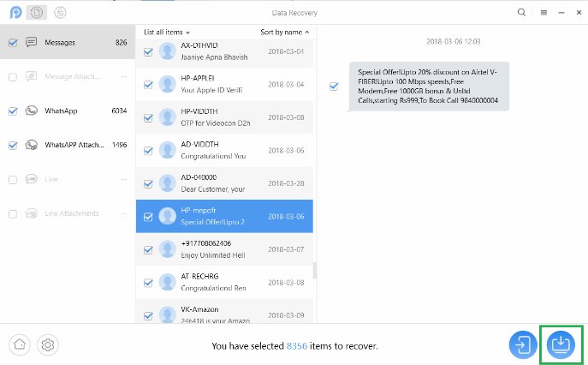
Task: Open conversation 'Congratulations! Ren'
Action: tap(213, 289)
